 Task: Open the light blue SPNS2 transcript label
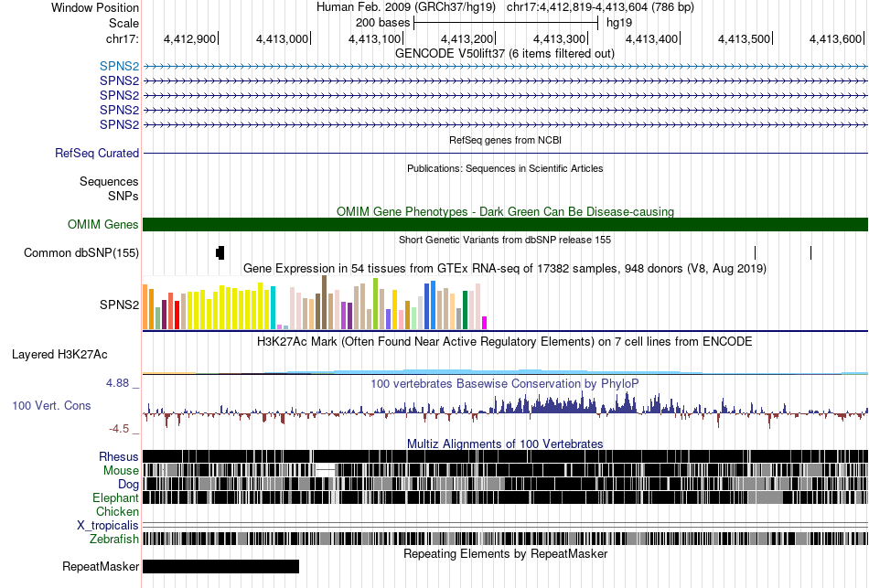click(119, 66)
